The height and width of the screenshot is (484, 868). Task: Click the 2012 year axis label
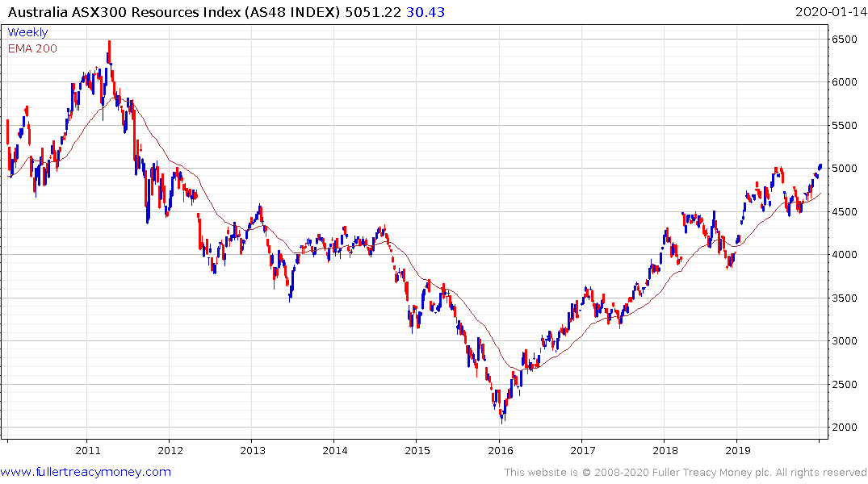[x=170, y=450]
